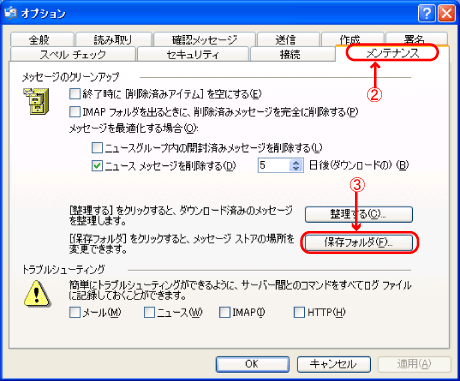Toggle the HTTP logging checkbox
460x381 pixels.
coord(299,312)
